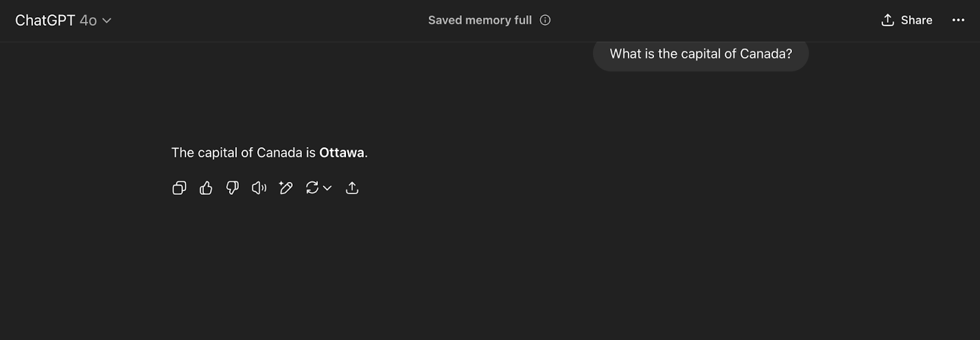The height and width of the screenshot is (340, 980).
Task: Select the Saved memory full notice
Action: pyautogui.click(x=480, y=20)
